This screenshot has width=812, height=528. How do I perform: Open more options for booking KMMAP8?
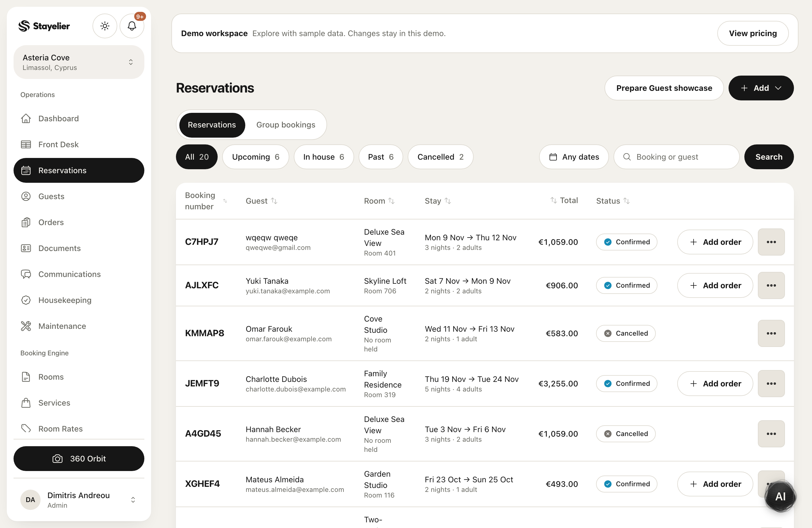[771, 333]
